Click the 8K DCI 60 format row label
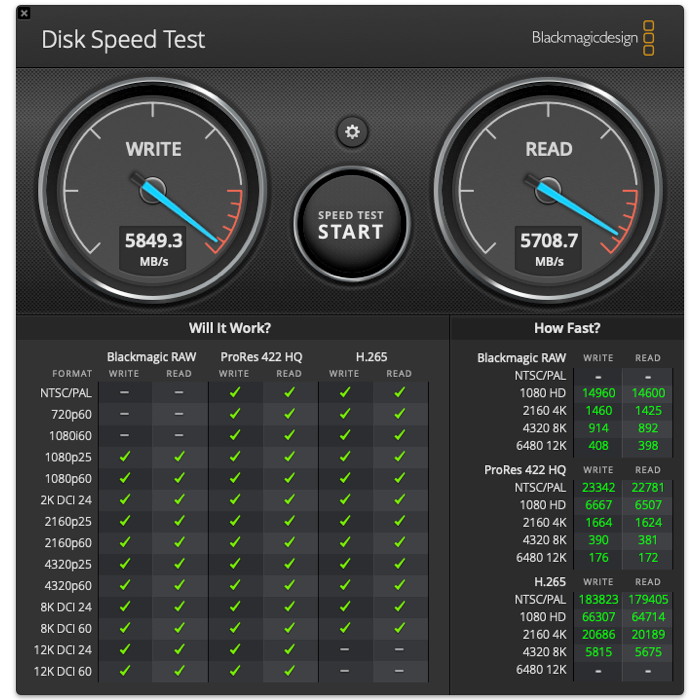The width and height of the screenshot is (700, 700). pos(67,628)
